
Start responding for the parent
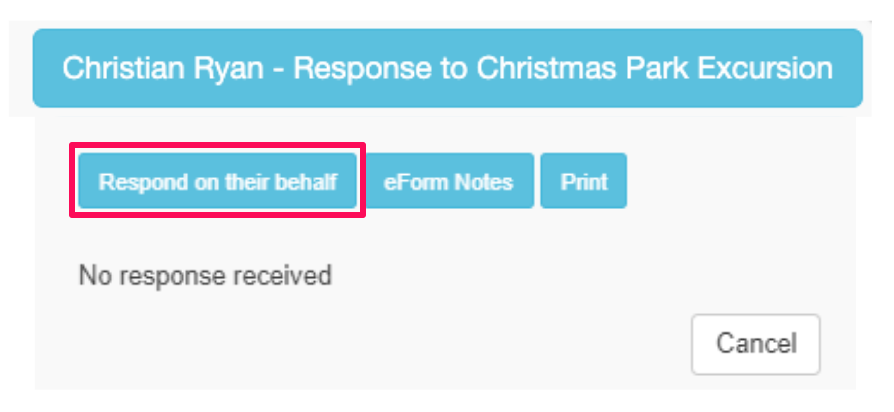point(217,181)
